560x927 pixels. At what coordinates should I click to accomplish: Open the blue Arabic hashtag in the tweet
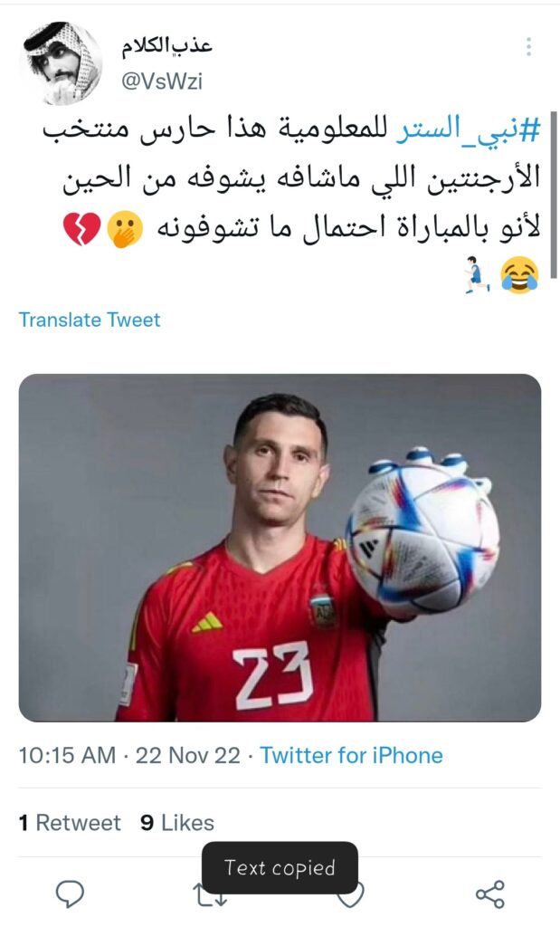pyautogui.click(x=468, y=130)
